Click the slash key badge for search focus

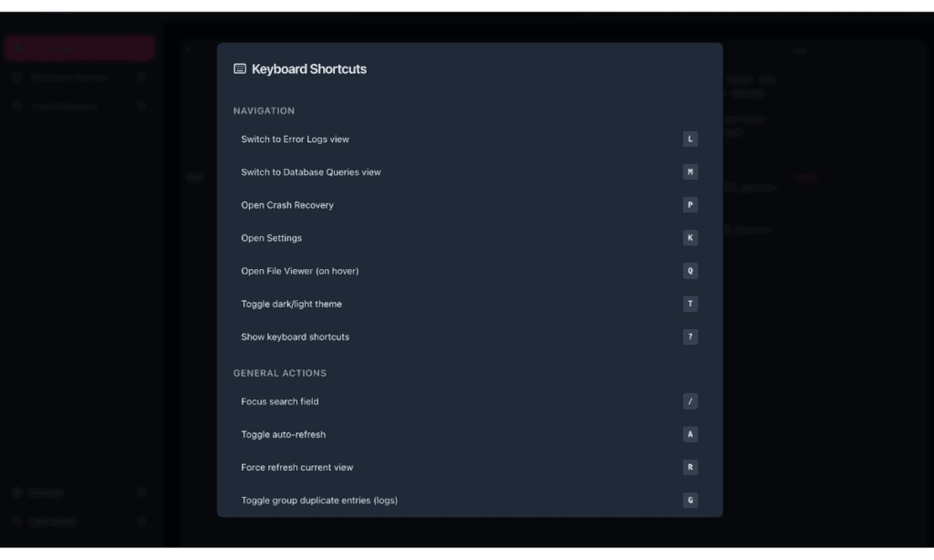690,401
